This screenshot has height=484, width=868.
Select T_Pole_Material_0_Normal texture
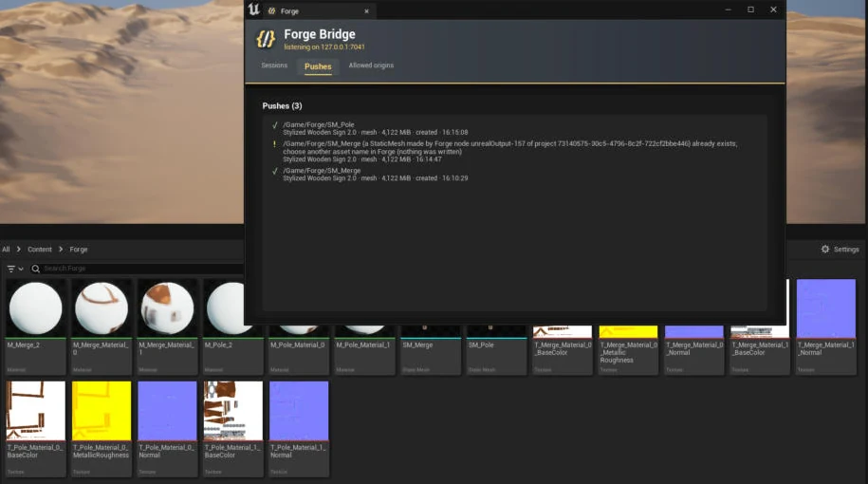tap(167, 429)
